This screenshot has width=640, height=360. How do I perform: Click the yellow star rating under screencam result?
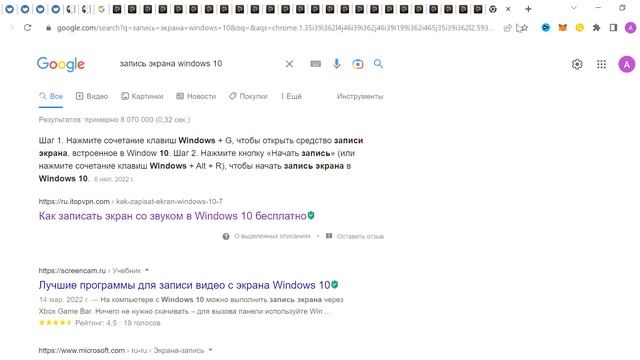tap(55, 322)
